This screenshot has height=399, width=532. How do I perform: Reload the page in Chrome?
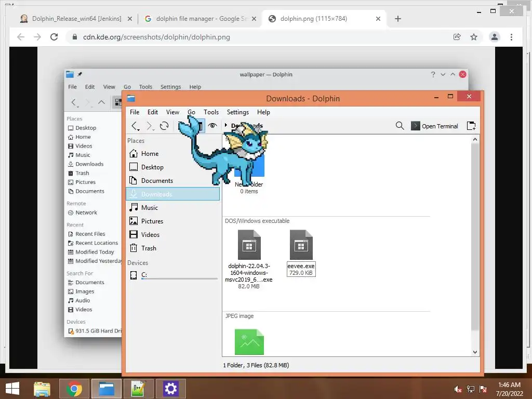[x=54, y=37]
